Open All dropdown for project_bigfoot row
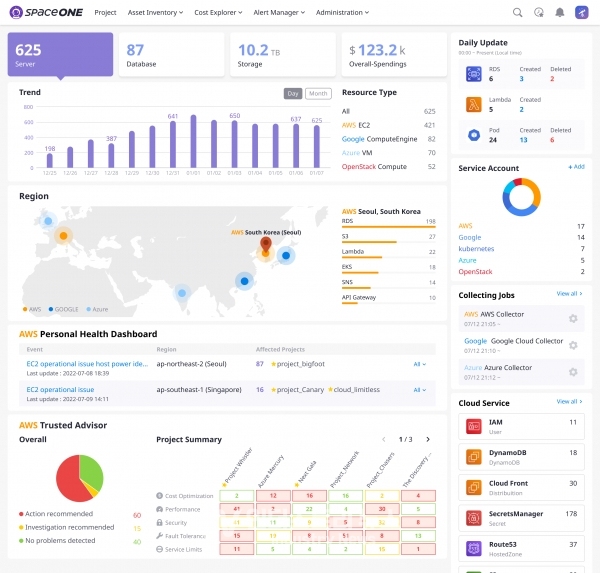The height and width of the screenshot is (573, 600). 419,364
